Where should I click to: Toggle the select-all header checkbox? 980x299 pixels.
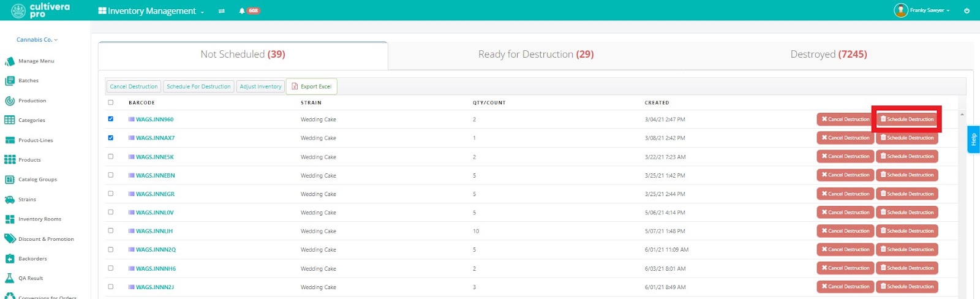click(111, 102)
